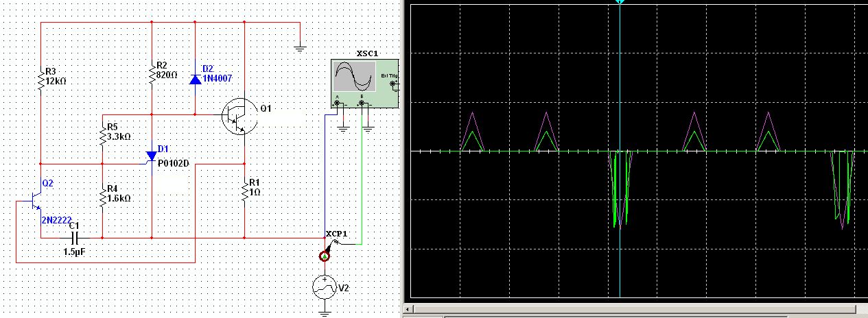Click the "2N2222" label text
868x318 pixels.
click(x=57, y=219)
